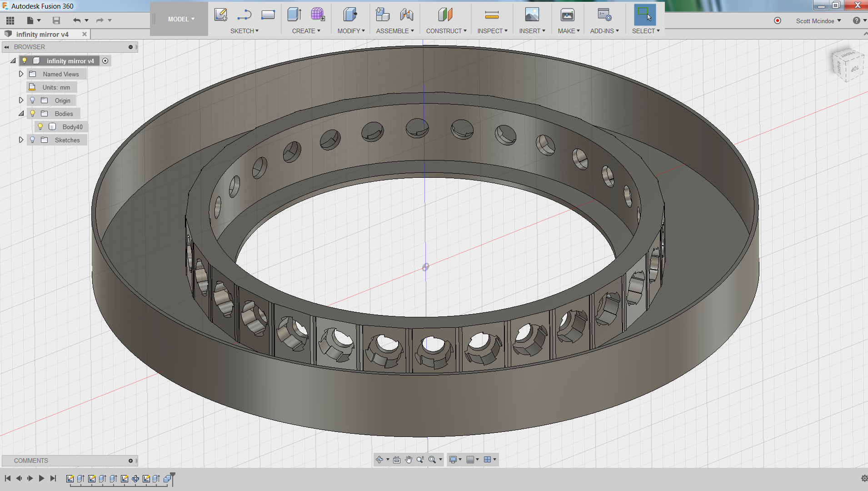Screen dimensions: 868x491
Task: Open Orbit type dropdown arrow
Action: (x=388, y=460)
